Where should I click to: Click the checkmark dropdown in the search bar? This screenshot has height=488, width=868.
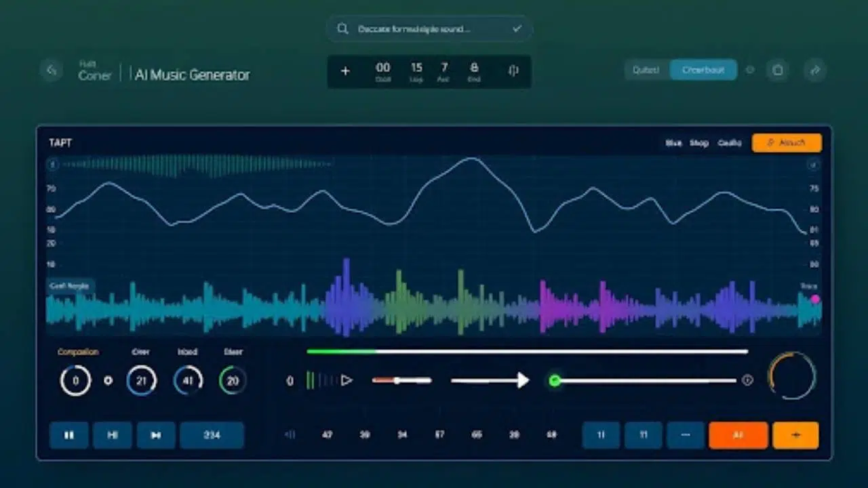[517, 29]
